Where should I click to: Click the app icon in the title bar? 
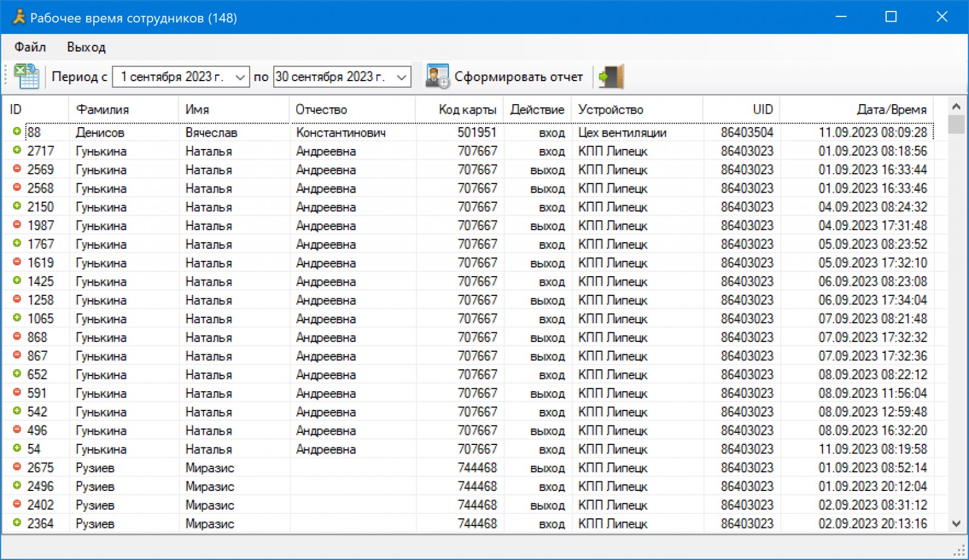(19, 17)
